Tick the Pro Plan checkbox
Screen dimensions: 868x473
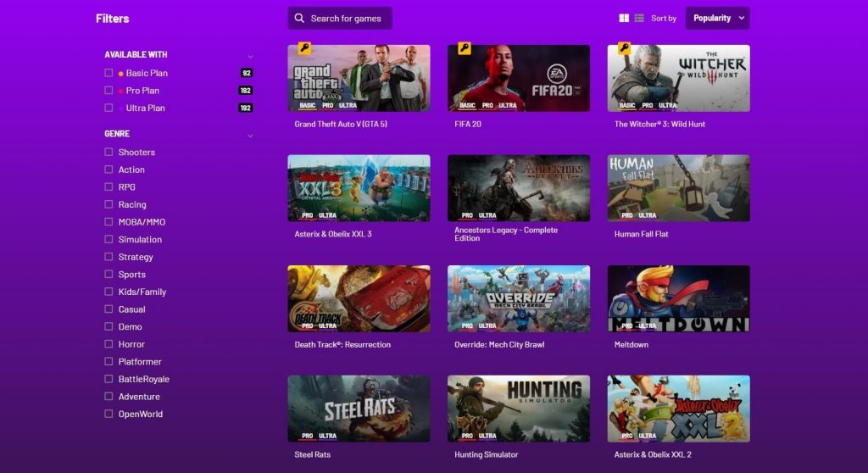[x=108, y=91]
